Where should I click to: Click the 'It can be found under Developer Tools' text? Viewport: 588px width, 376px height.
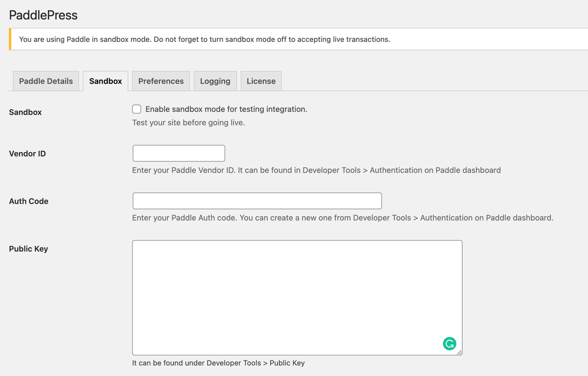(x=218, y=363)
